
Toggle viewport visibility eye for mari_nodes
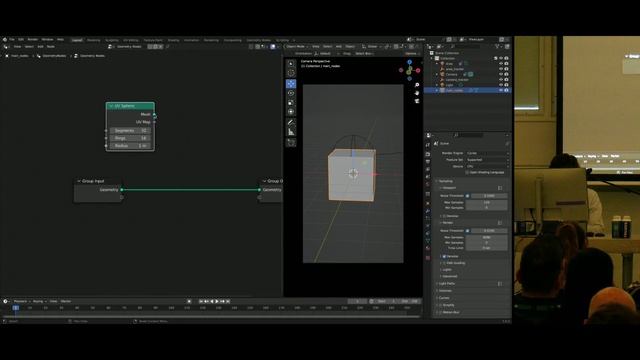click(501, 90)
